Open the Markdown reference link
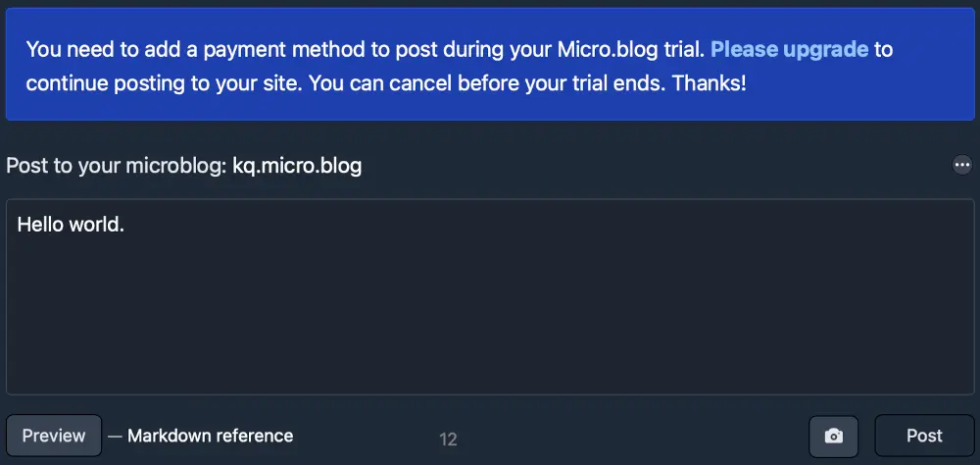Image resolution: width=980 pixels, height=465 pixels. [x=210, y=436]
